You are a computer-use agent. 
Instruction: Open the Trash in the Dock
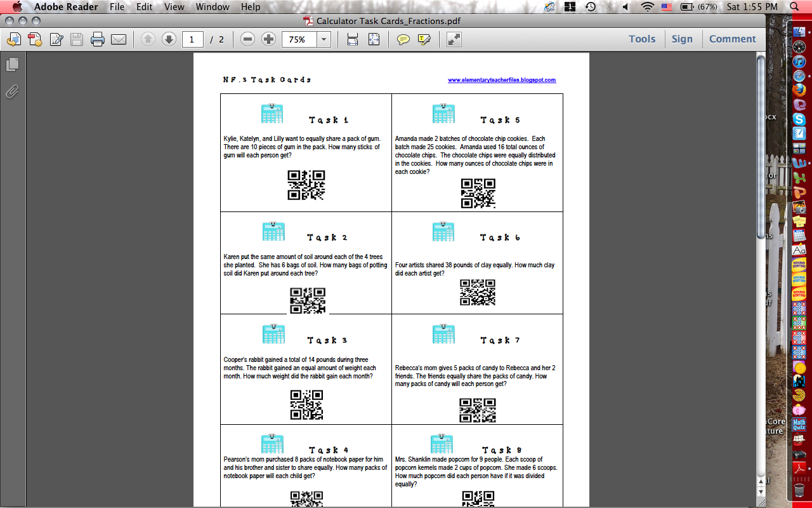[799, 490]
